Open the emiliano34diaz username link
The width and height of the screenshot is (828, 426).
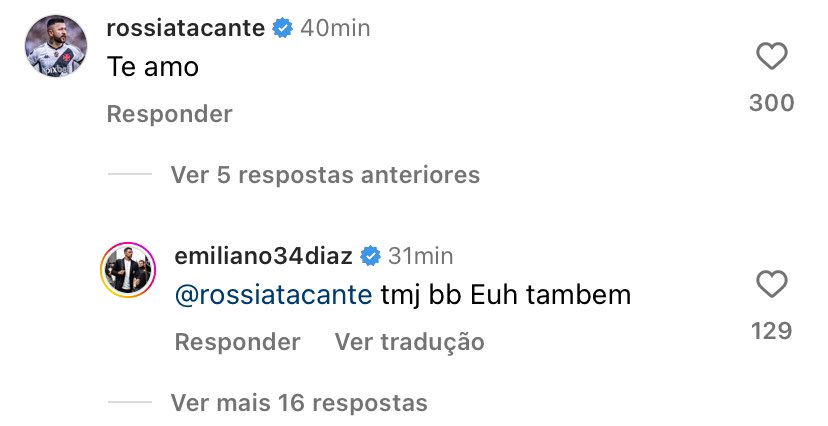tap(262, 256)
